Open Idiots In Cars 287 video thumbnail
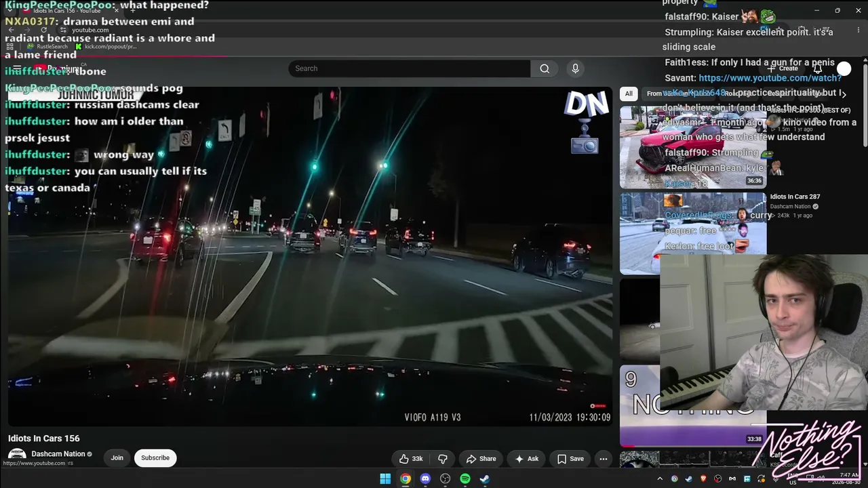 point(692,233)
